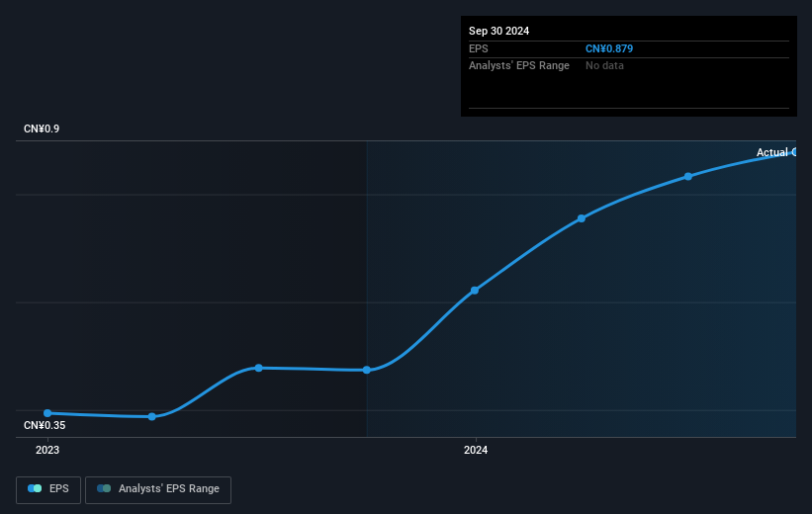Toggle the EPS legend series
Screen dimensions: 812x514
pyautogui.click(x=48, y=489)
